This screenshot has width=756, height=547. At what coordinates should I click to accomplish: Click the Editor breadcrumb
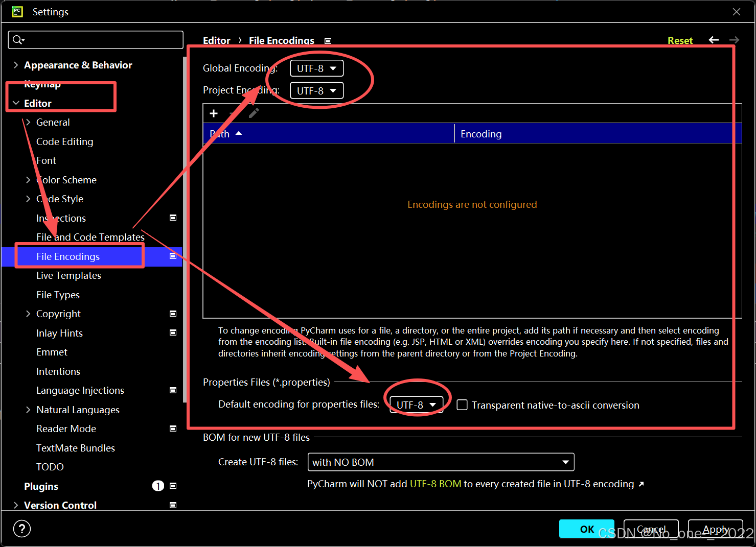217,40
